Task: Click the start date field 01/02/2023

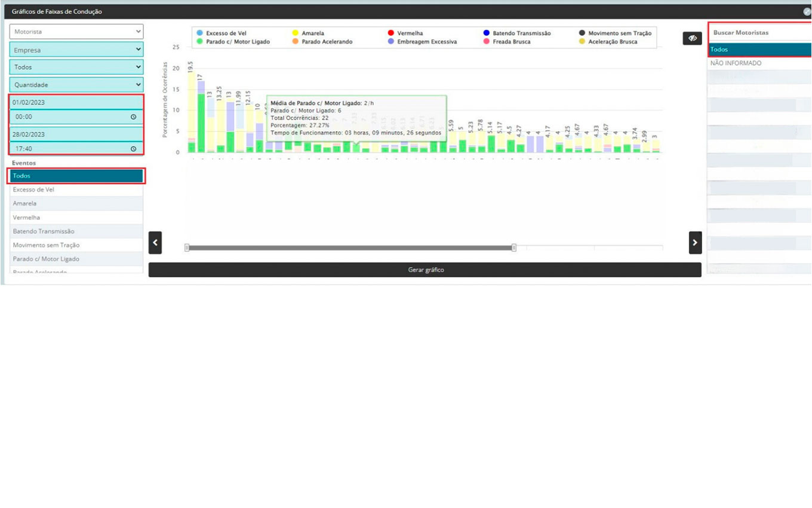Action: pos(76,102)
